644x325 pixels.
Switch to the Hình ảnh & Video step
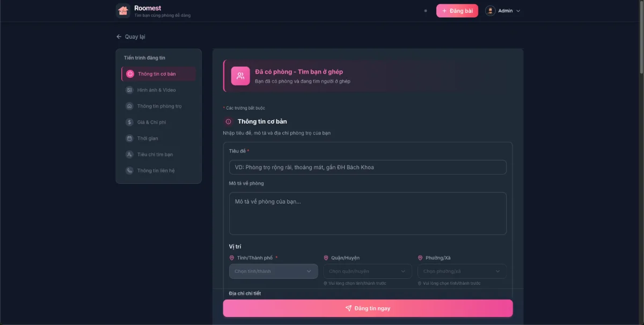pyautogui.click(x=156, y=90)
